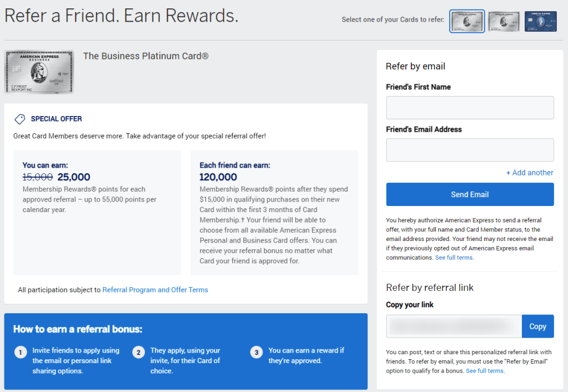Select the second silver Platinum card thumbnail
Screen dimensions: 568x392
(503, 21)
